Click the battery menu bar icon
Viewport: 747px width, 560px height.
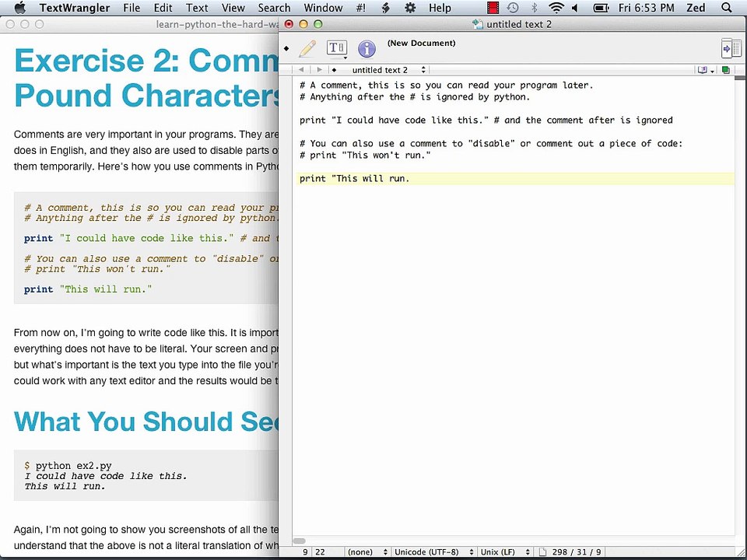tap(600, 8)
